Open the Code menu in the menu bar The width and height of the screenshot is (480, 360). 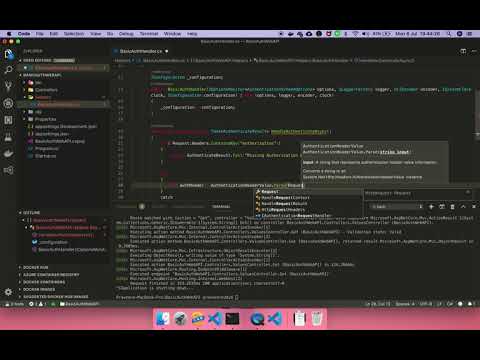(24, 34)
